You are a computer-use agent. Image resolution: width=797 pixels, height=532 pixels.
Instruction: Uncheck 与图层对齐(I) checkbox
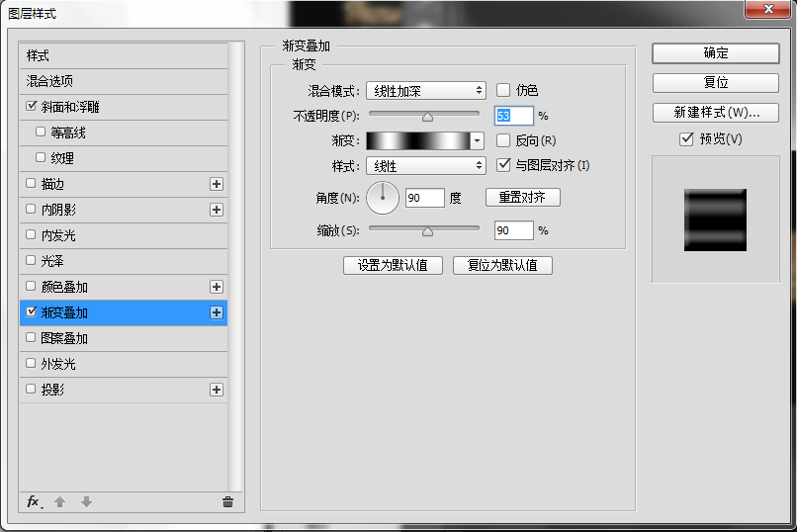tap(503, 164)
